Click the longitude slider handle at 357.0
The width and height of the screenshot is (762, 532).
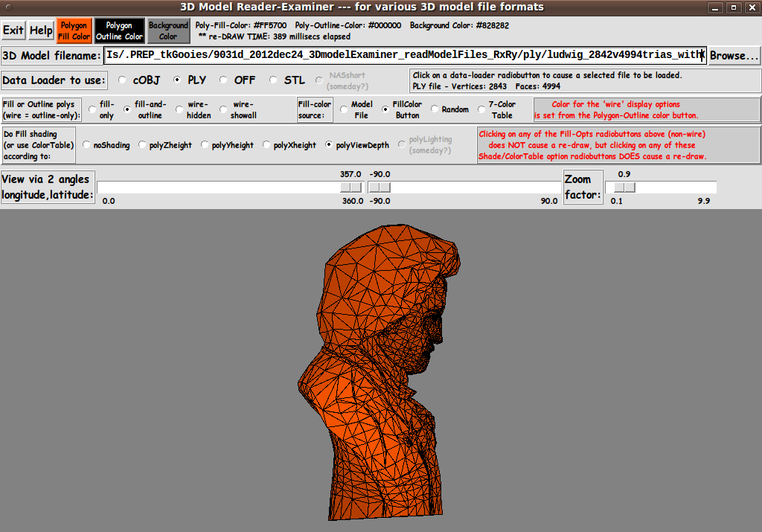click(x=351, y=187)
